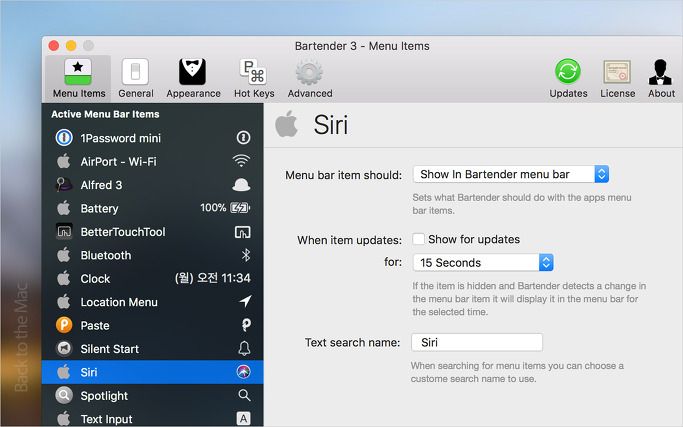
Task: Select Spotlight in the list
Action: pyautogui.click(x=152, y=396)
